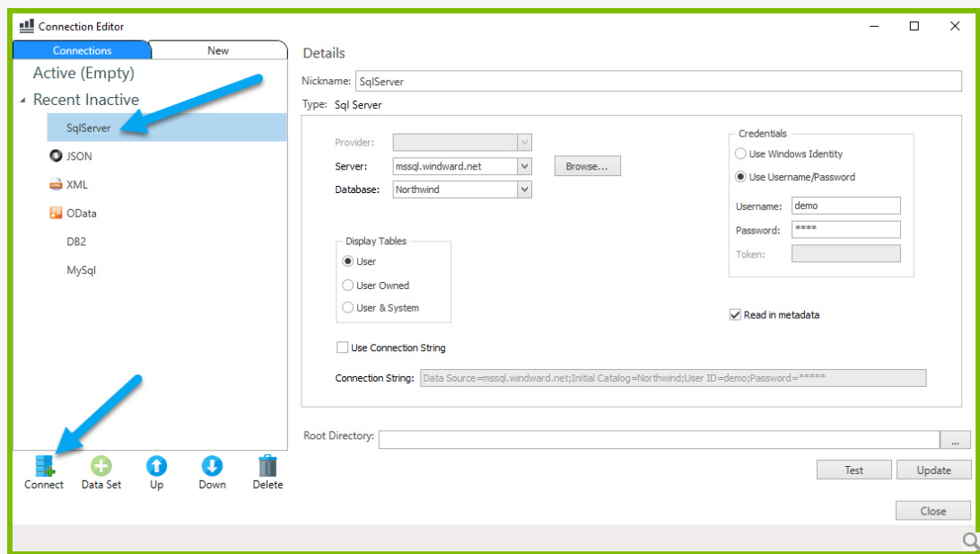
Task: Select the OData connection icon
Action: (55, 213)
